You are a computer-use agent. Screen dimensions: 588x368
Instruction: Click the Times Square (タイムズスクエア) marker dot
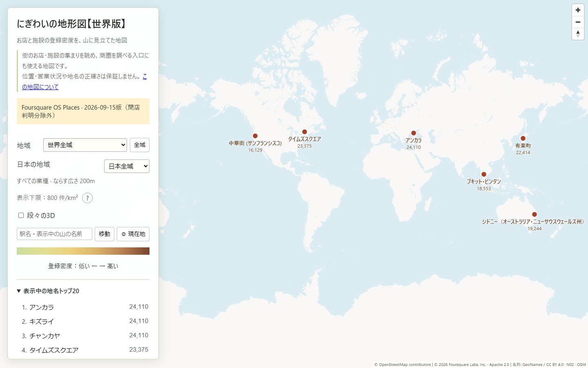(x=305, y=132)
